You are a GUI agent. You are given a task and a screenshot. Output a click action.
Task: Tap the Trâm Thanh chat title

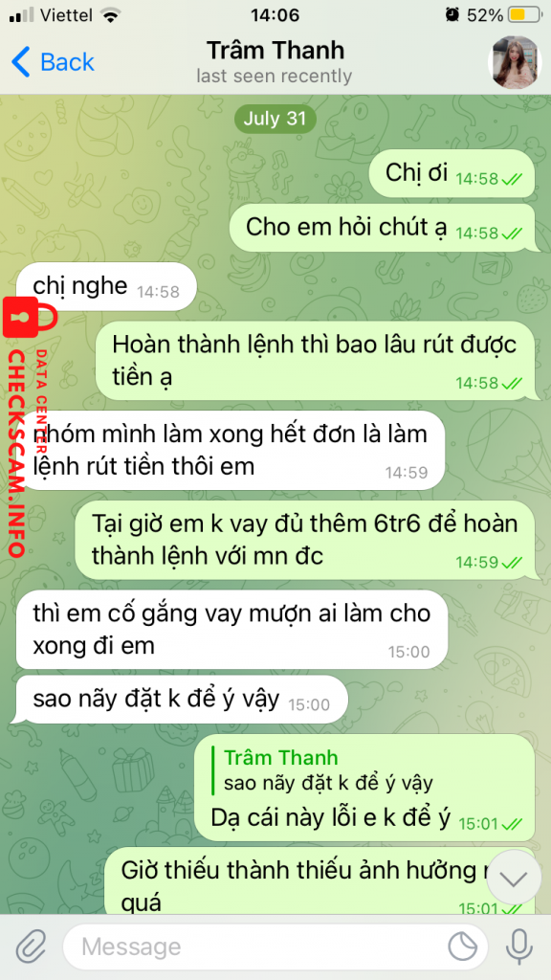click(x=275, y=50)
